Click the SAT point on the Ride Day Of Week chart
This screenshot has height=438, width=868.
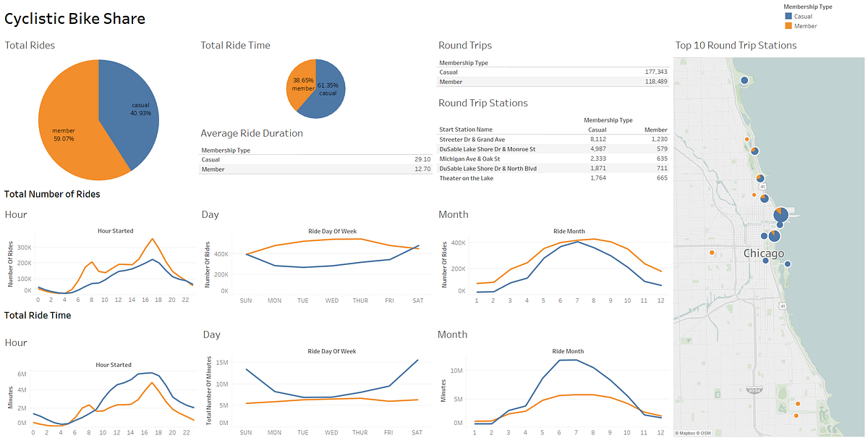pyautogui.click(x=417, y=246)
